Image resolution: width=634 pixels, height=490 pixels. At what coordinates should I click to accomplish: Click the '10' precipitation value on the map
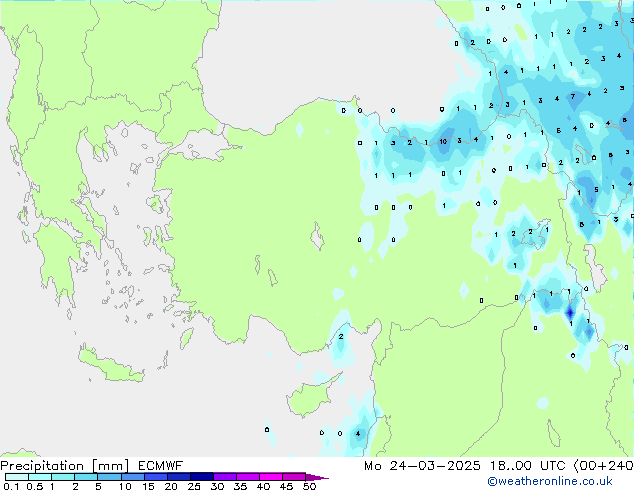[443, 142]
